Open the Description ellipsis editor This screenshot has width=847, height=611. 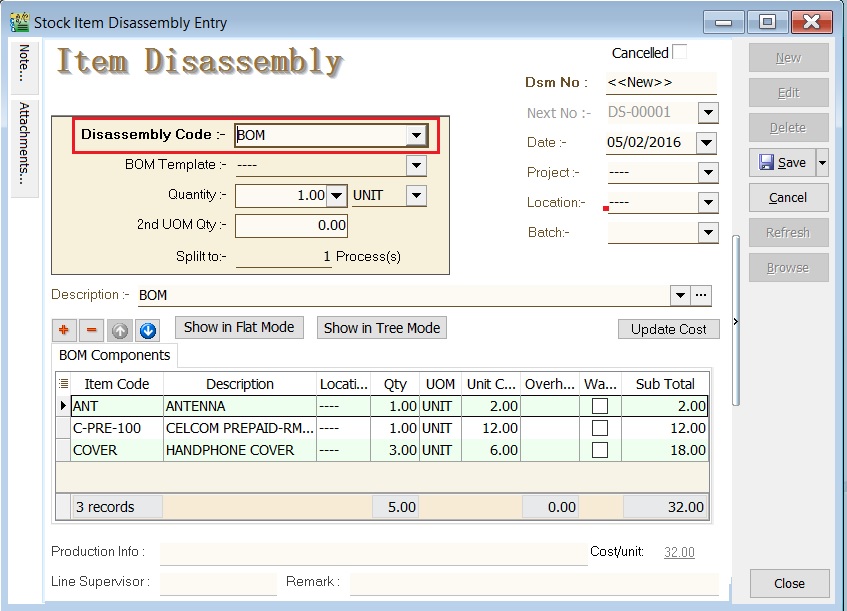(x=700, y=296)
